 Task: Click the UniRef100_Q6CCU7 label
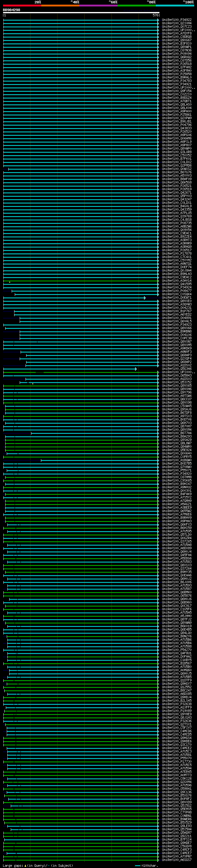[x=176, y=399]
